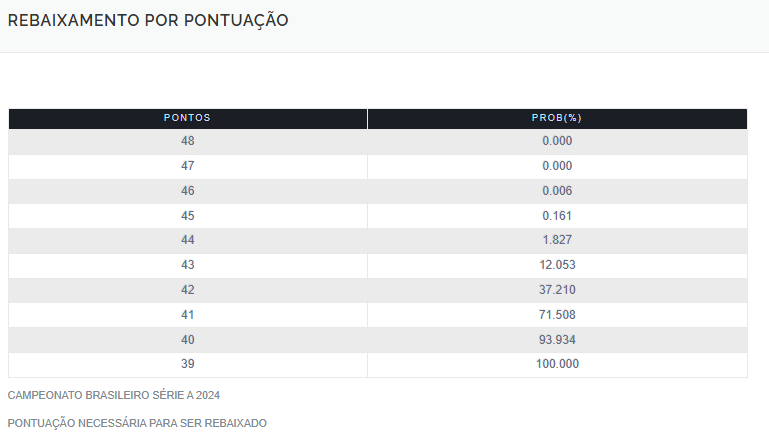This screenshot has width=769, height=437.
Task: Select the 71.508 probability value
Action: pyautogui.click(x=557, y=315)
